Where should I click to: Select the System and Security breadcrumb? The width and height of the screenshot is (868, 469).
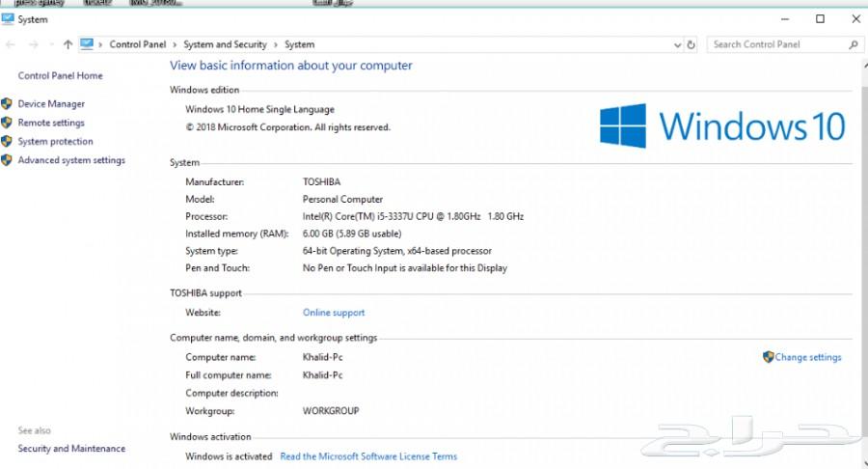tap(225, 44)
